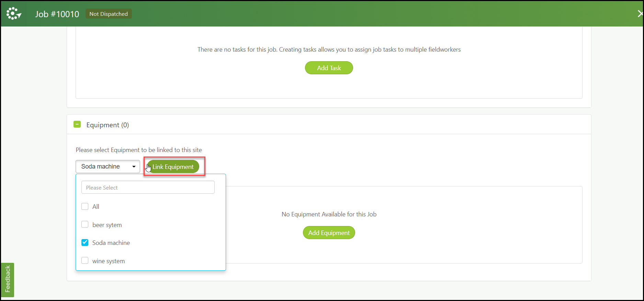Open the Feedback side tab
This screenshot has height=301, width=644.
point(7,280)
